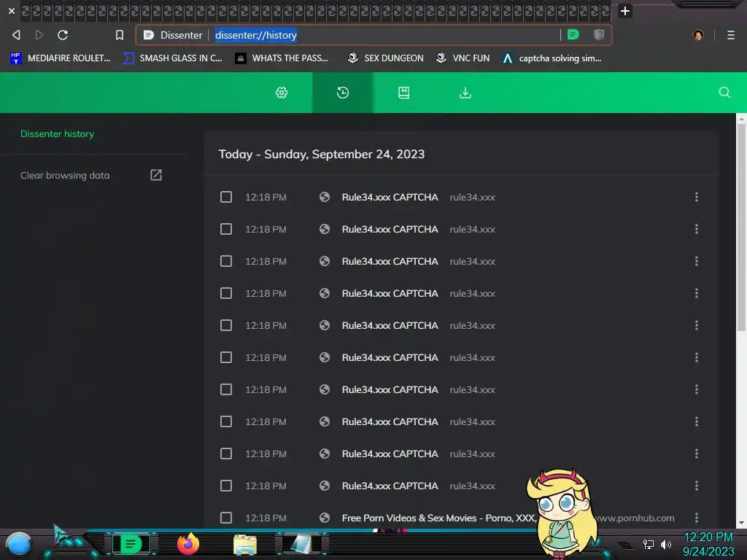Click the globe favicon of the Free Porn Videos entry
747x560 pixels.
tap(325, 518)
